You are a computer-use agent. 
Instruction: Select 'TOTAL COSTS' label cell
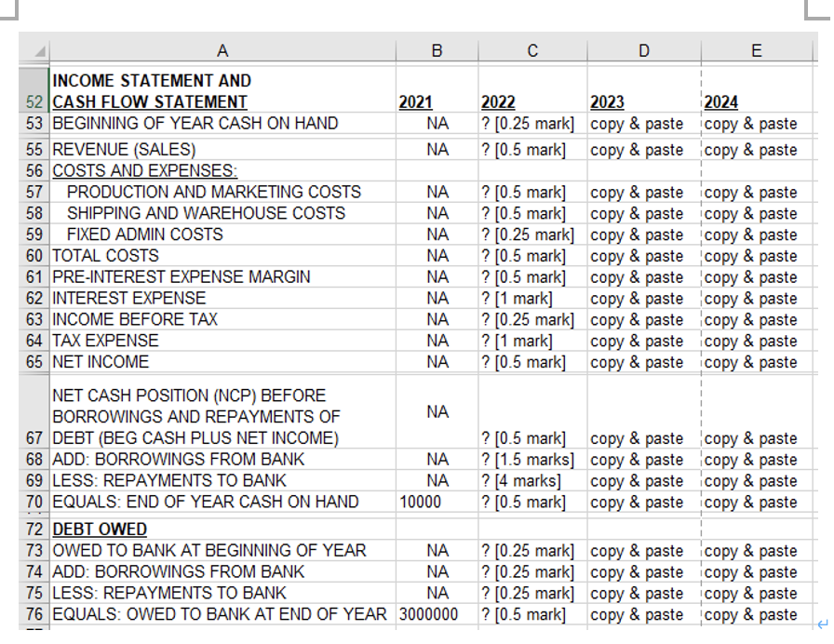tap(222, 256)
